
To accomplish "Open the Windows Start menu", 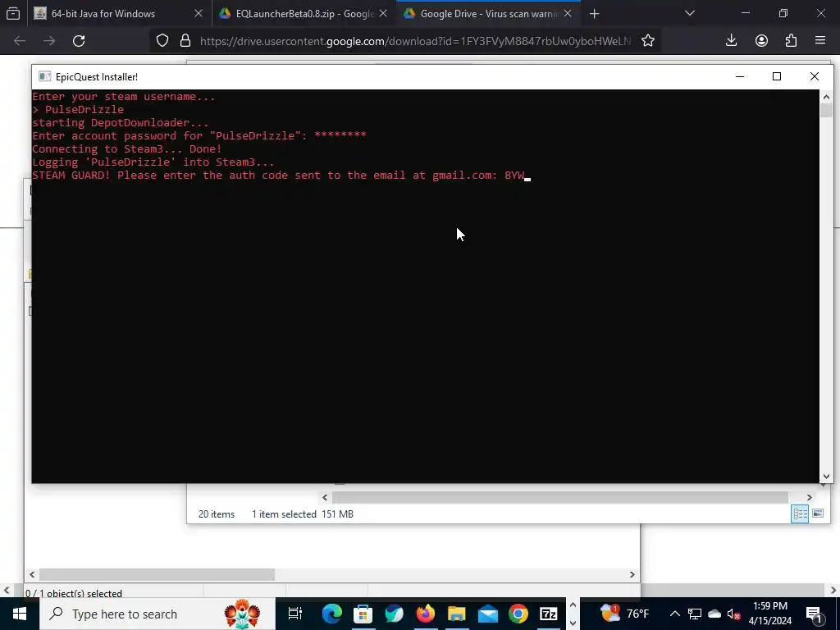I will 20,614.
